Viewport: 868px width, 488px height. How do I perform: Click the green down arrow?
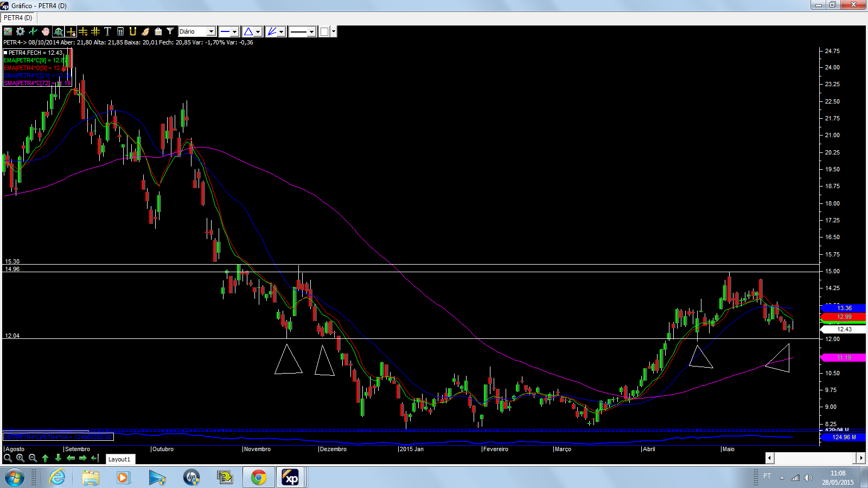58,458
